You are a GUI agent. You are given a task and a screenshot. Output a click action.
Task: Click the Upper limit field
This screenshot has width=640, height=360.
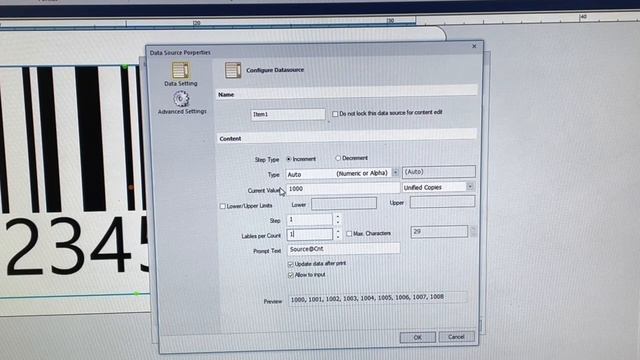[x=442, y=202]
